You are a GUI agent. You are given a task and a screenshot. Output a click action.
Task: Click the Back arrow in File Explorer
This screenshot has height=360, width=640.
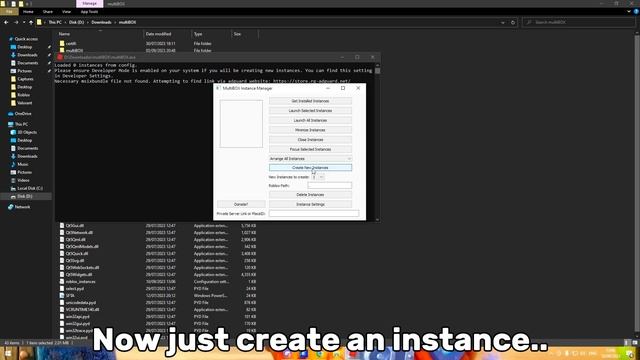click(6, 22)
